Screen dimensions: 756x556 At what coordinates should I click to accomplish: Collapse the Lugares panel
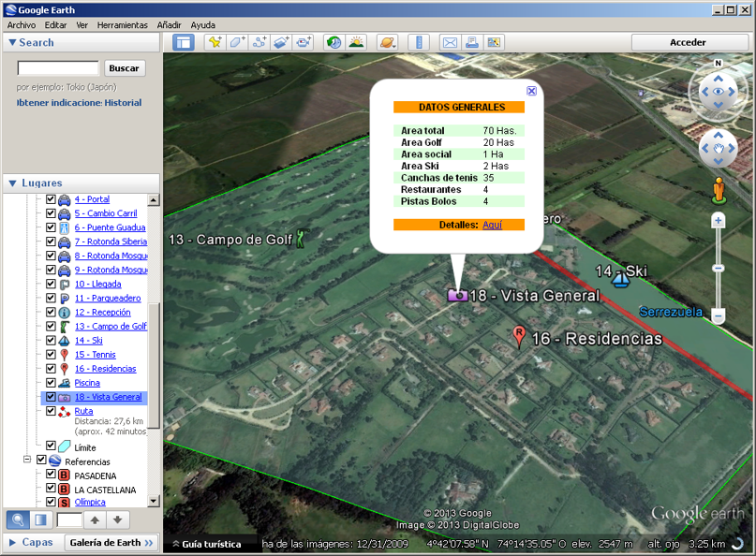12,183
